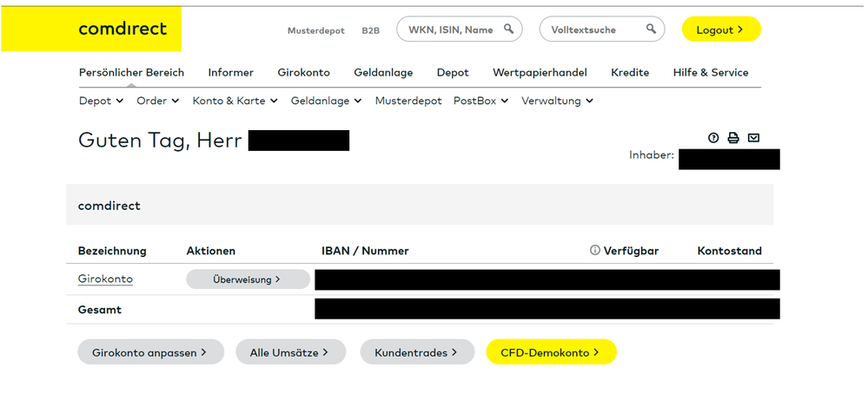Print the page via printer icon

(733, 138)
